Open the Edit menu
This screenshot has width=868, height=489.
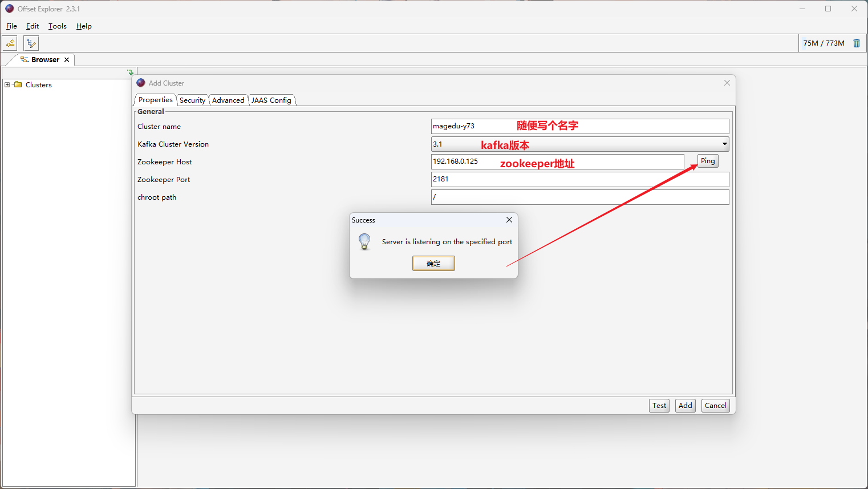[x=33, y=26]
